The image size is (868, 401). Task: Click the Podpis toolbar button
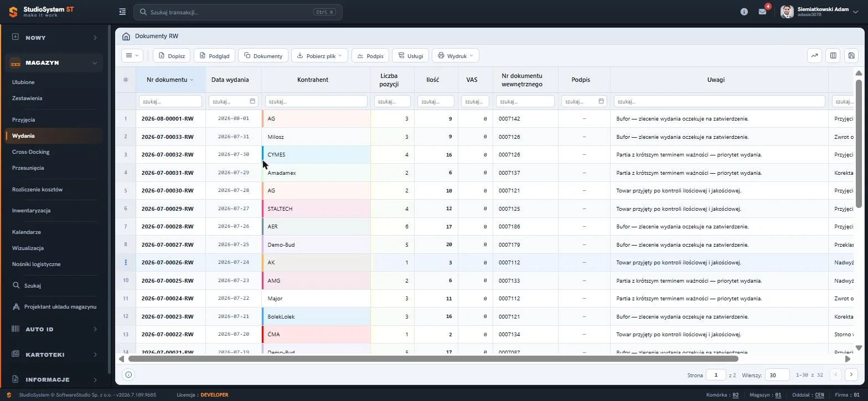[x=370, y=55]
